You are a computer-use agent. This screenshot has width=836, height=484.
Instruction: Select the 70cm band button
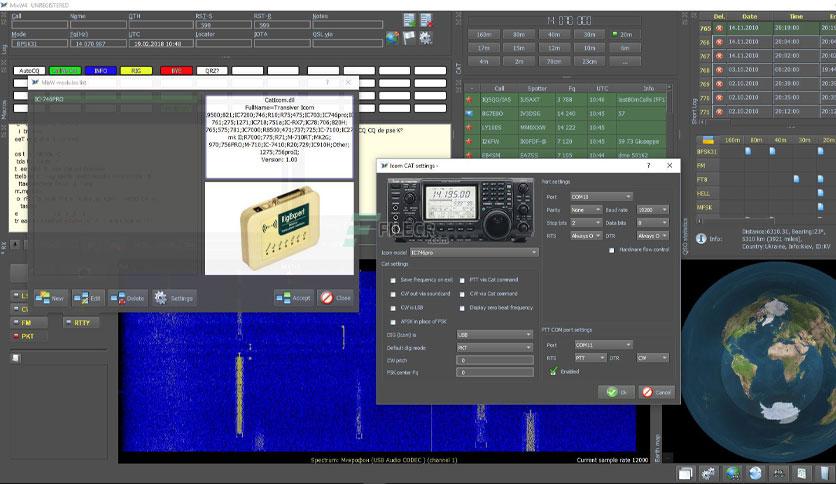[x=554, y=61]
